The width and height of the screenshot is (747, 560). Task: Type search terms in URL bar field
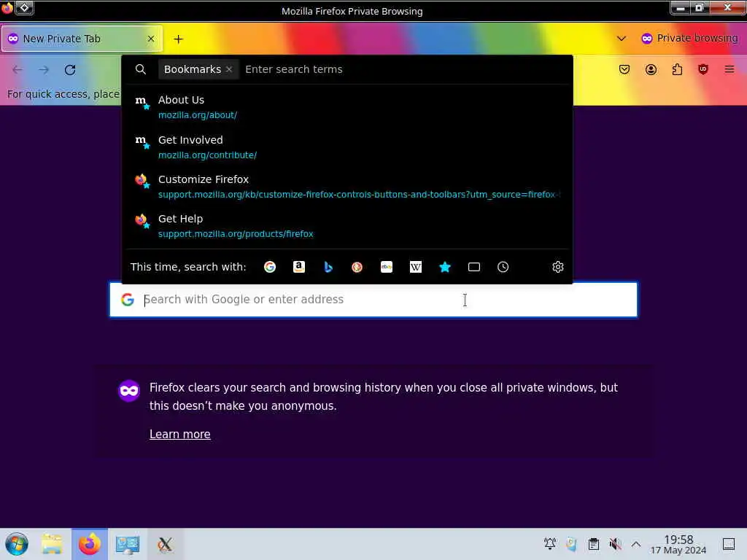(x=405, y=69)
